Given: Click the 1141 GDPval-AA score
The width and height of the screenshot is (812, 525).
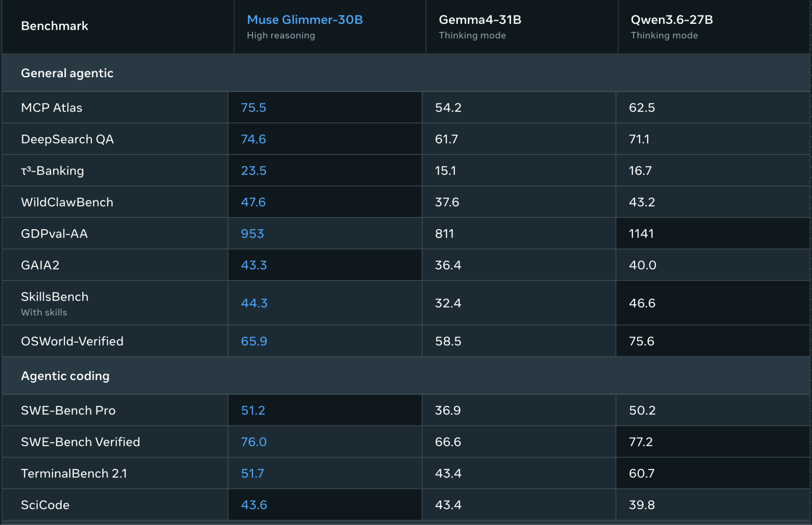Looking at the screenshot, I should 641,233.
